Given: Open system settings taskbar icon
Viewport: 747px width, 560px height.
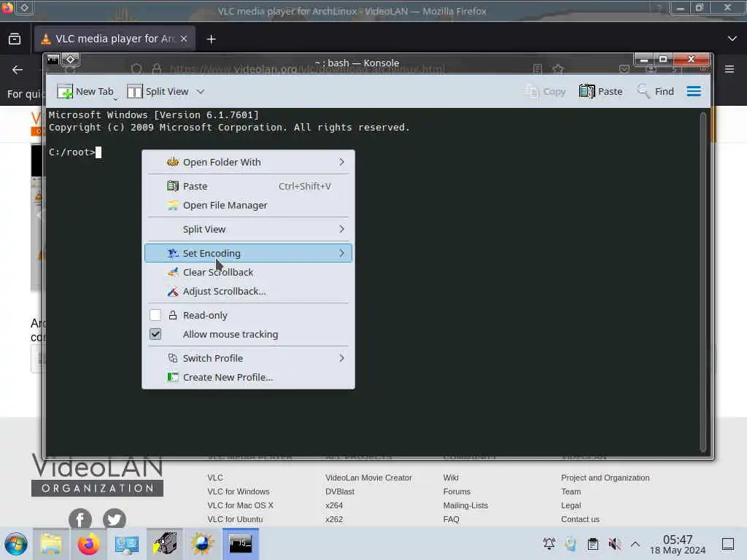Looking at the screenshot, I should [127, 544].
